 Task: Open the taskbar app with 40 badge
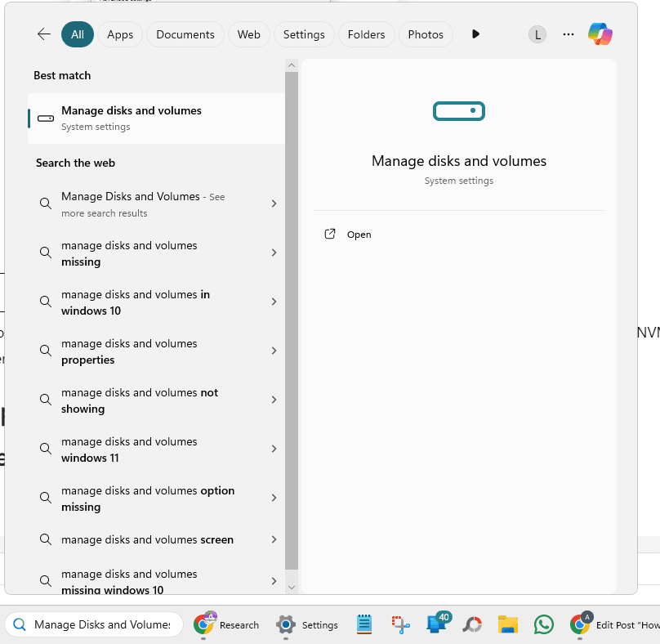click(x=438, y=623)
